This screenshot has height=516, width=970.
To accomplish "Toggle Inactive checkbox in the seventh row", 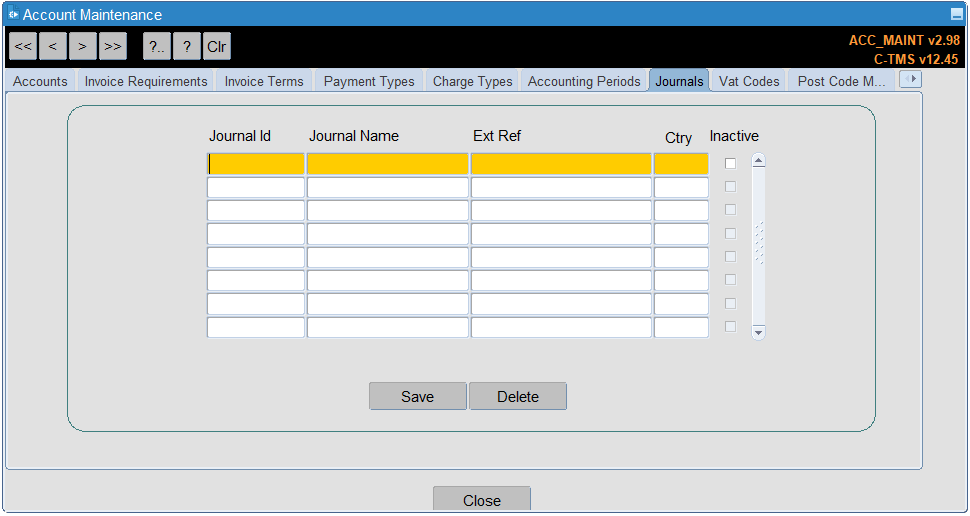I will (x=731, y=303).
